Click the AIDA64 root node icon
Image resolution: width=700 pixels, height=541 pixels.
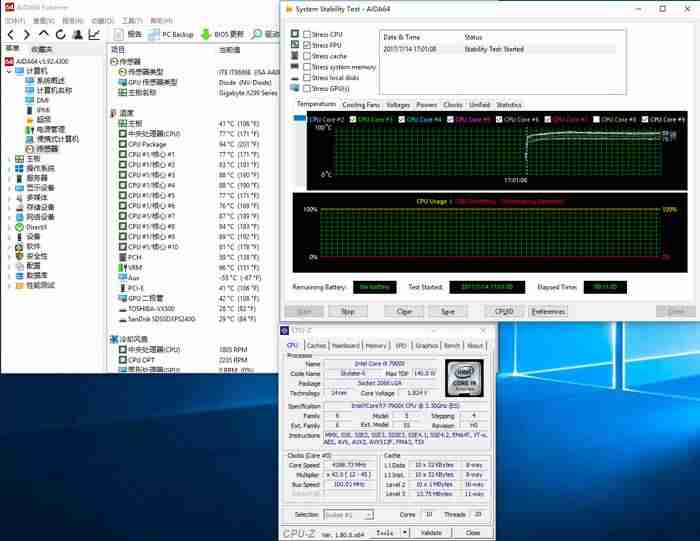pos(9,61)
